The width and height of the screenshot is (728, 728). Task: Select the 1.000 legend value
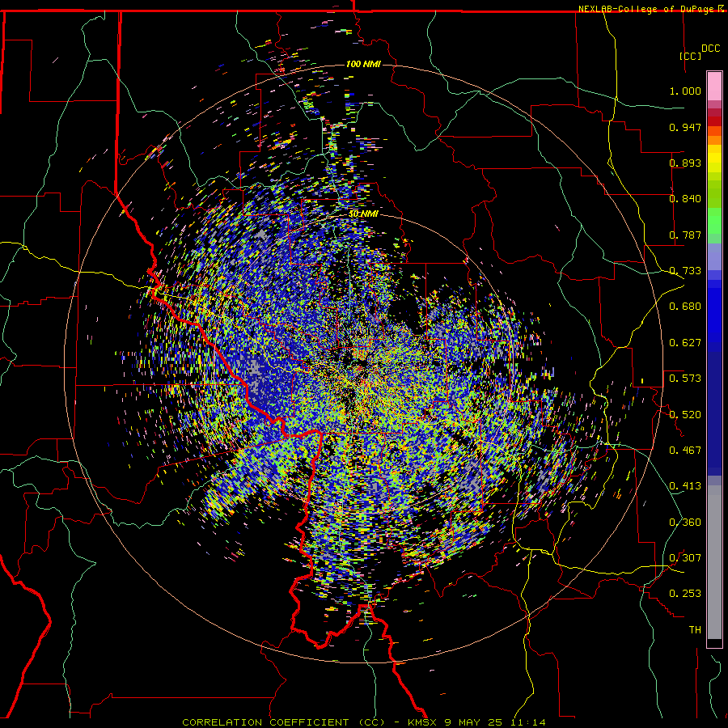click(685, 91)
